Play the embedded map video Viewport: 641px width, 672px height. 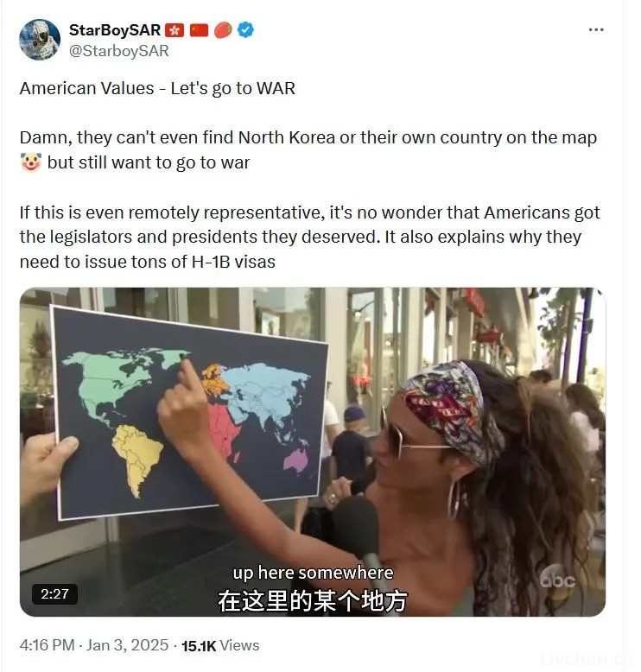pyautogui.click(x=313, y=452)
